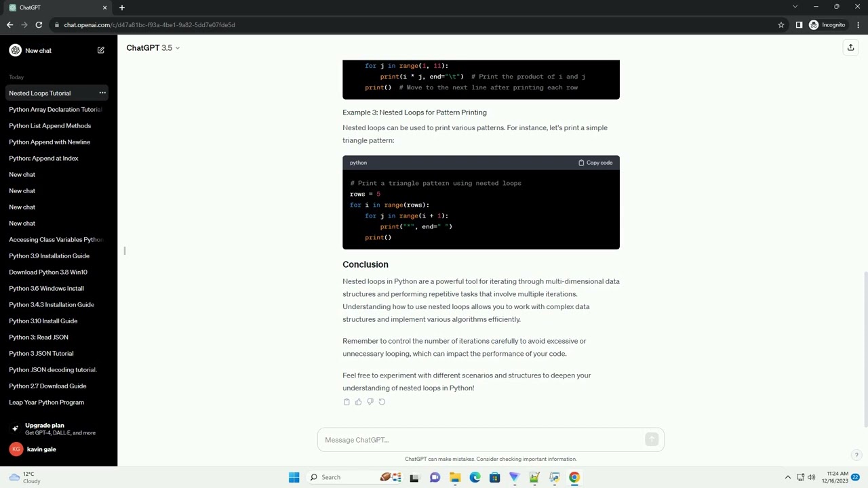Screen dimensions: 868x488
Task: Open the kavin gale account menu
Action: 58,449
